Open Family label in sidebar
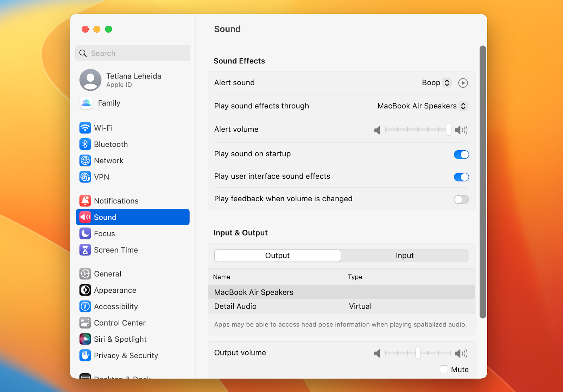The width and height of the screenshot is (563, 392). pos(109,103)
